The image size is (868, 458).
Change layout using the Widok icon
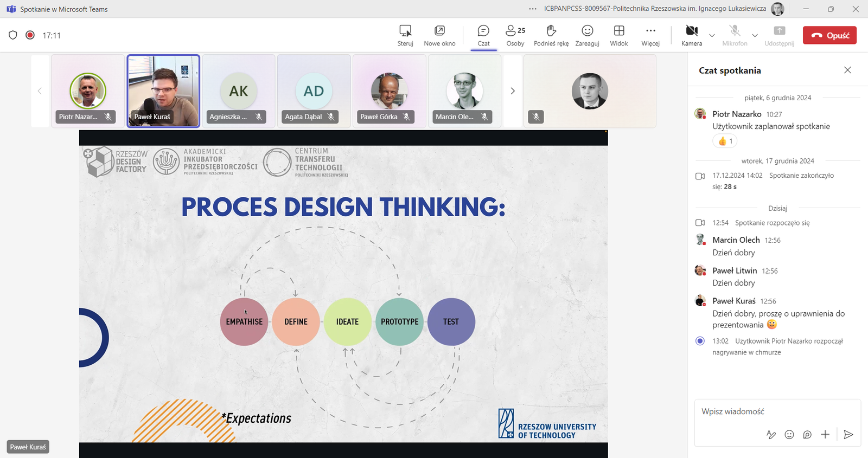618,35
